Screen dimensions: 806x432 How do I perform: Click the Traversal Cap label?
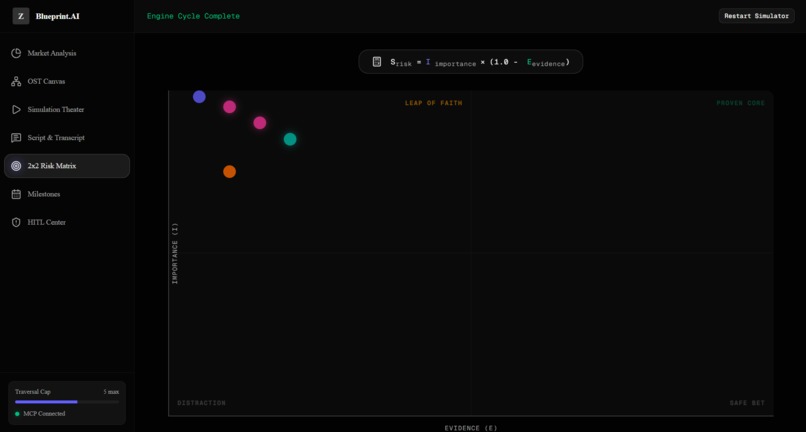click(x=33, y=392)
